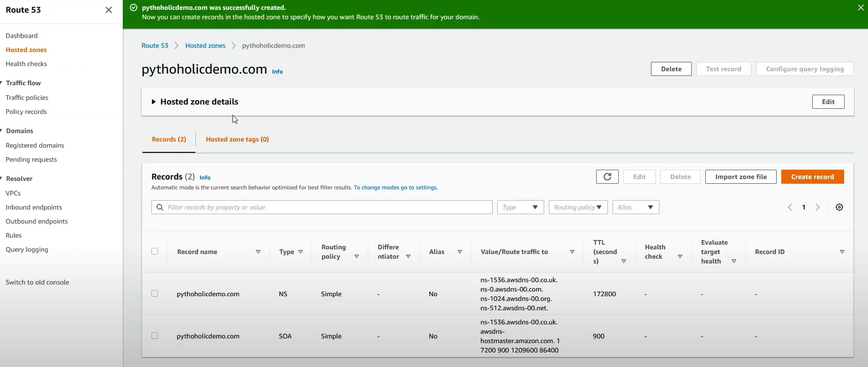The height and width of the screenshot is (367, 868).
Task: Sort by Alias column arrow
Action: tap(460, 252)
